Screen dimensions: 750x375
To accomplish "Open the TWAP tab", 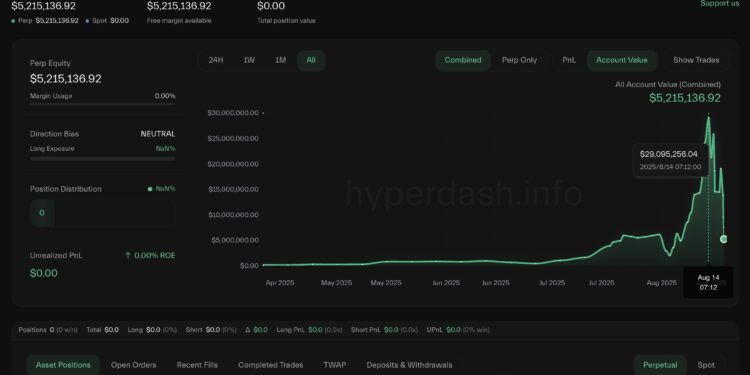I will [335, 365].
